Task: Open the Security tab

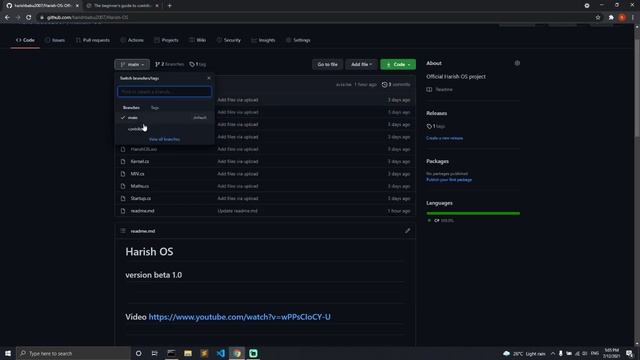Action: click(229, 40)
